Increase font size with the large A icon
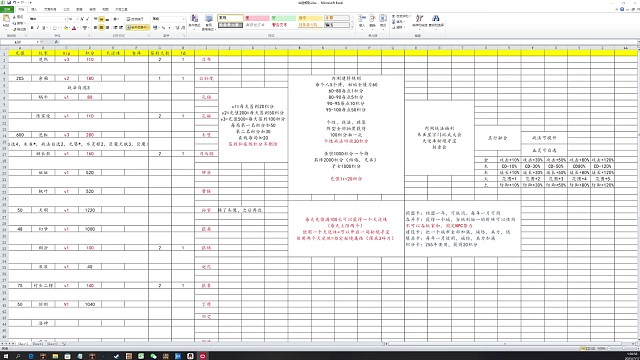Screen dimensions: 640x360 coord(82,19)
